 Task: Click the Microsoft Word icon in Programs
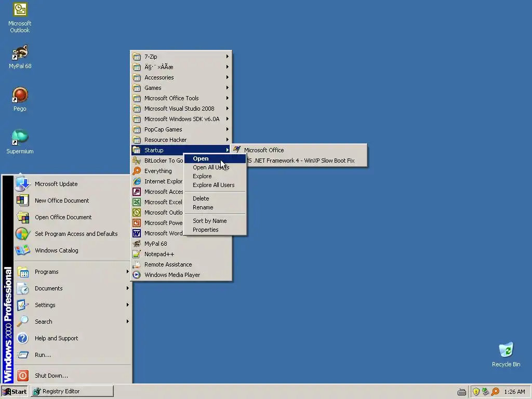point(137,233)
